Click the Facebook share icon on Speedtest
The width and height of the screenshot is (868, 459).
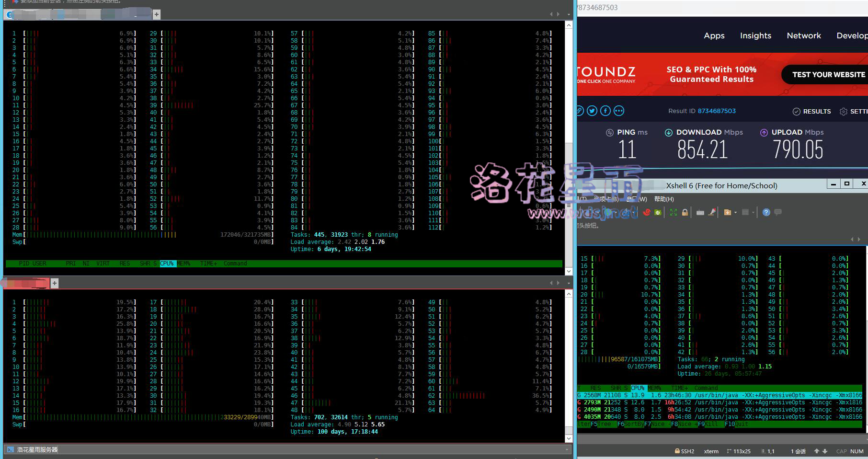tap(605, 111)
